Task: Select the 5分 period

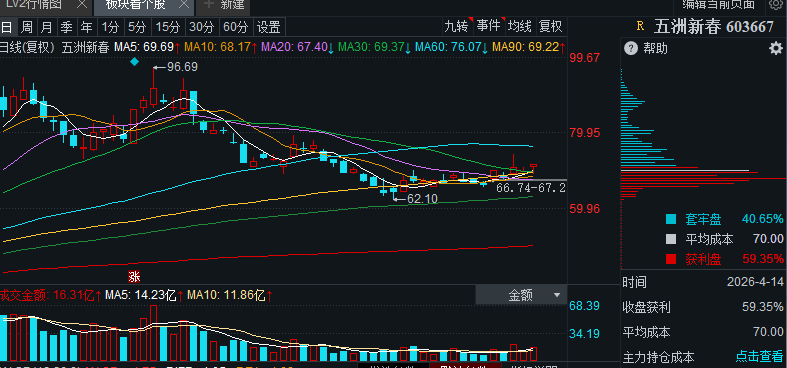Action: click(x=136, y=27)
